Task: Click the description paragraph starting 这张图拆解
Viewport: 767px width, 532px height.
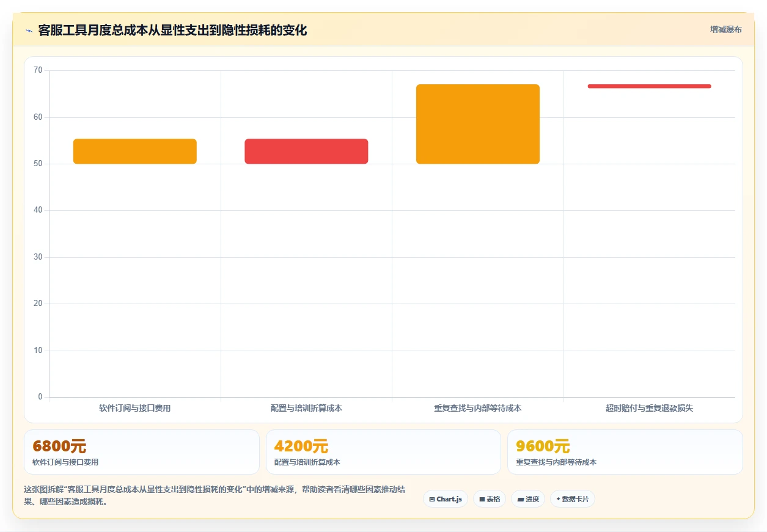Action: click(214, 496)
